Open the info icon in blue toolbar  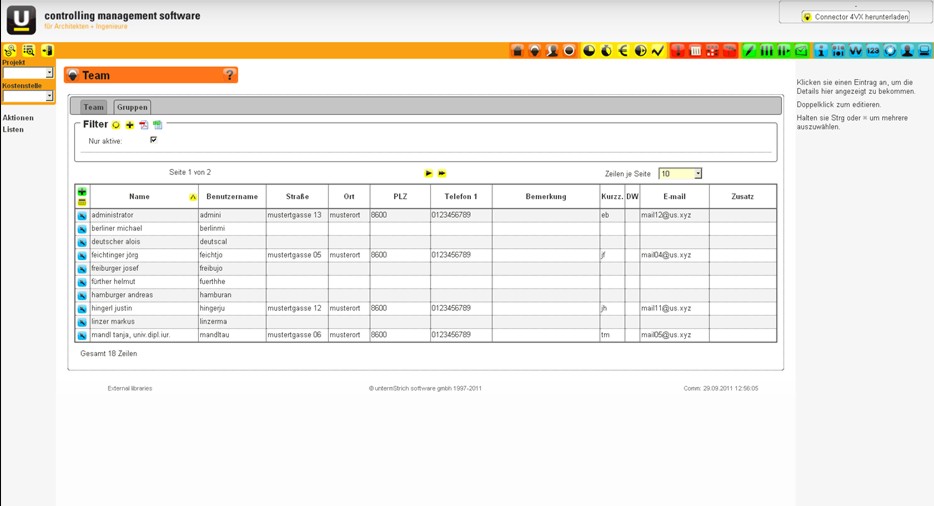[821, 51]
